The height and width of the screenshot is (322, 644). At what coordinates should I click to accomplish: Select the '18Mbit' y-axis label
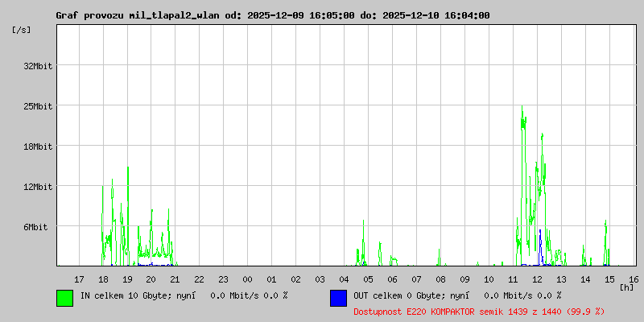click(38, 147)
